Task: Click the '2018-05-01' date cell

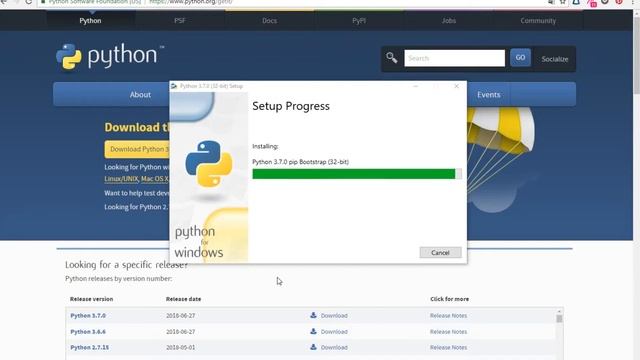Action: [x=180, y=347]
